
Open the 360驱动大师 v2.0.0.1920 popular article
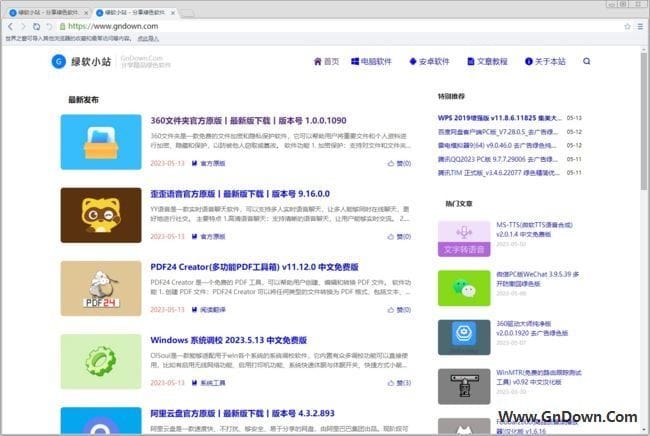coord(532,328)
